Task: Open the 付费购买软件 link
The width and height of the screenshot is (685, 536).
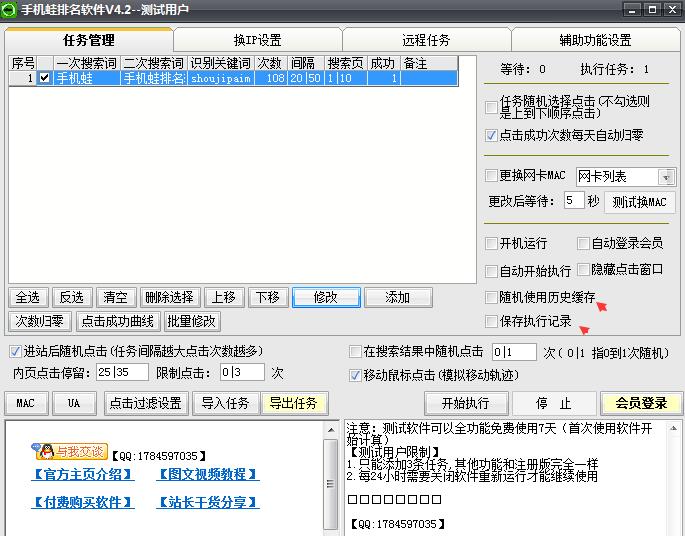Action: [x=82, y=502]
